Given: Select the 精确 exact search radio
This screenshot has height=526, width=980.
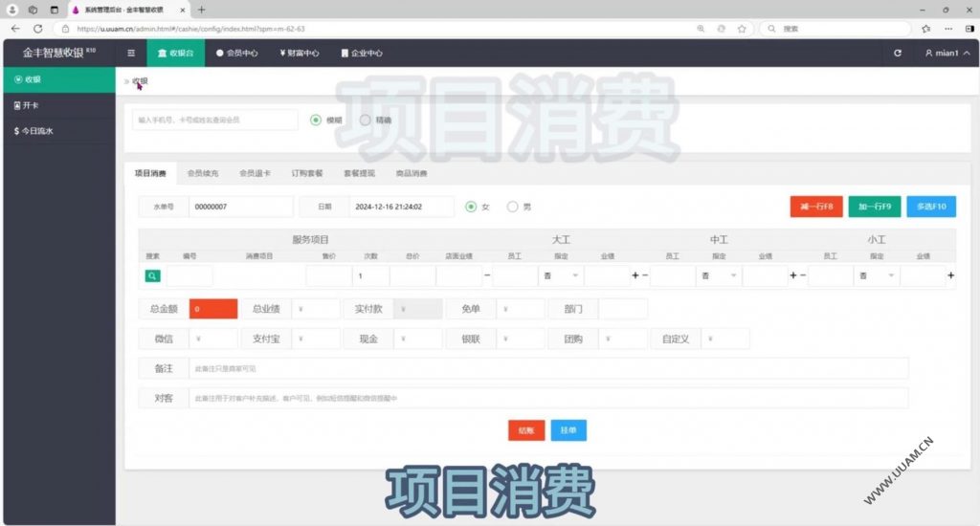Looking at the screenshot, I should click(x=366, y=121).
